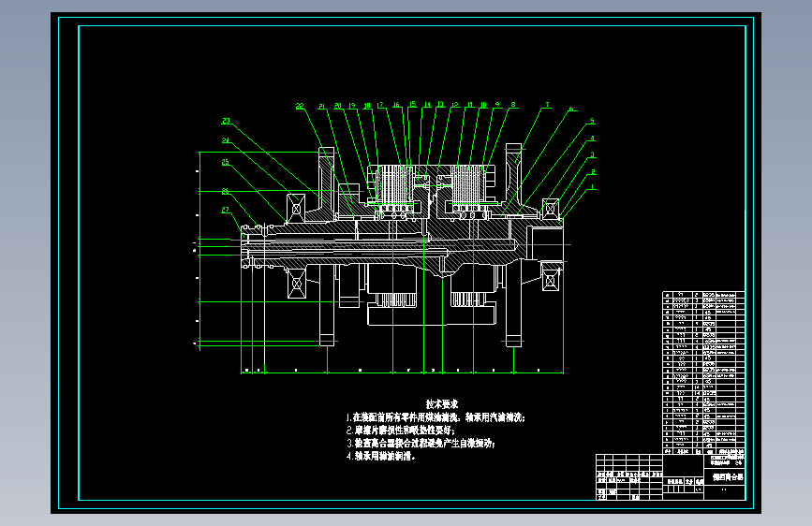Viewport: 812px width, 526px height.
Task: Click part callout label 13
Action: click(x=441, y=105)
